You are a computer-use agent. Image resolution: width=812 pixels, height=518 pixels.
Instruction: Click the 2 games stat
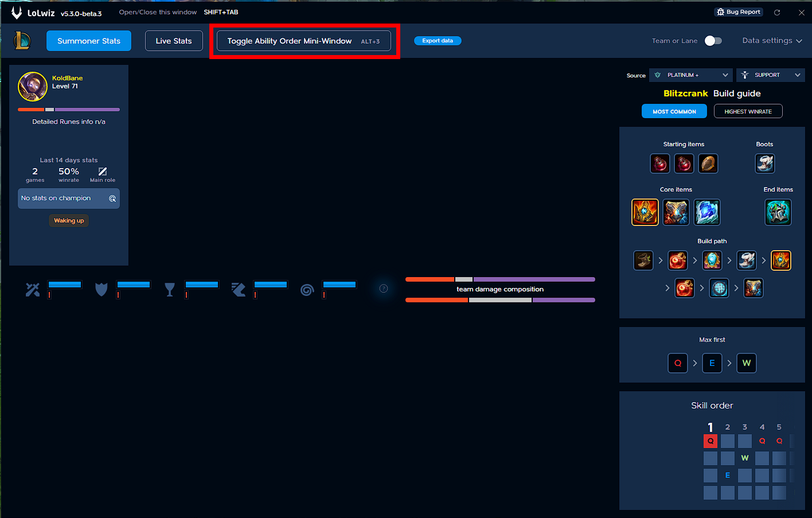pos(35,175)
